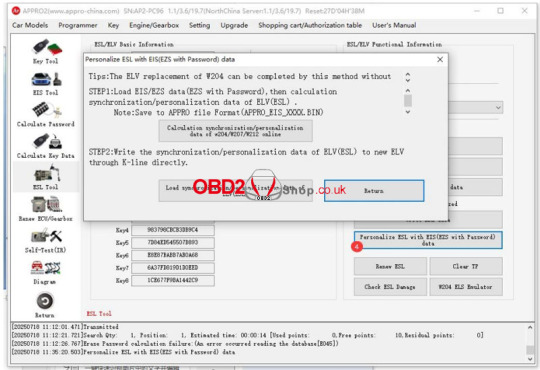Click the Search Qty log entry
Screen dimensions: 540x370
(x=247, y=335)
